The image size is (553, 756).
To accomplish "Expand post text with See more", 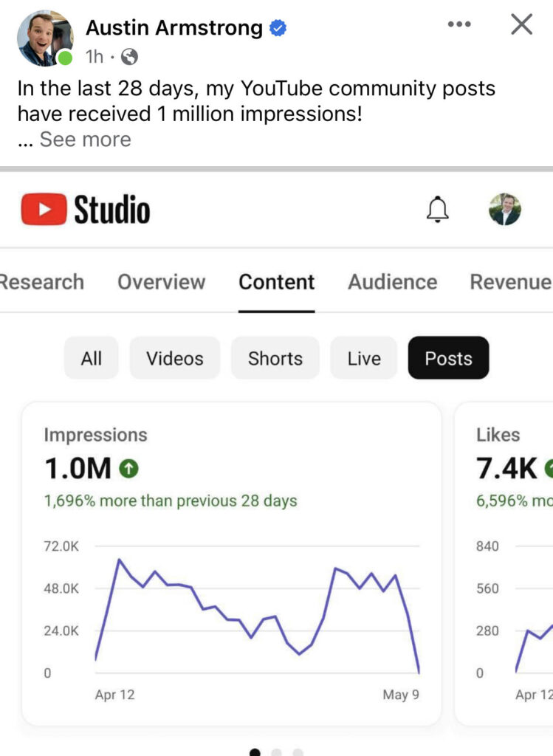I will [x=85, y=140].
